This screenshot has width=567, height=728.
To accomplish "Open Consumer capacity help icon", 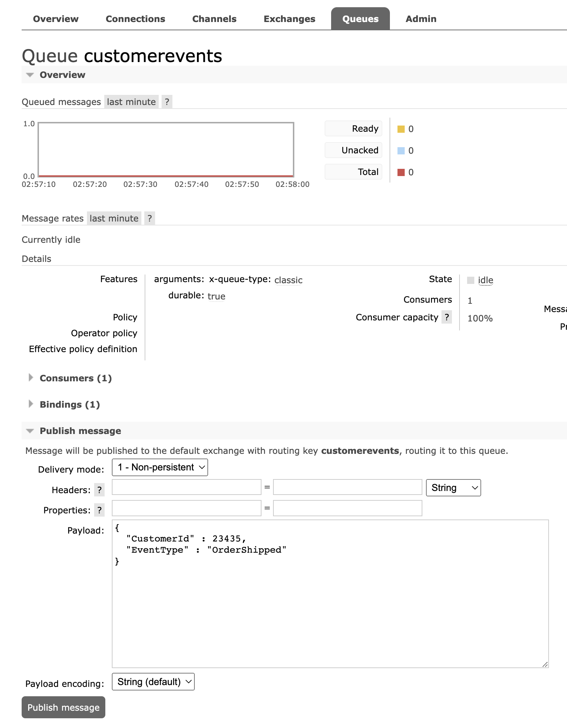I will [447, 317].
